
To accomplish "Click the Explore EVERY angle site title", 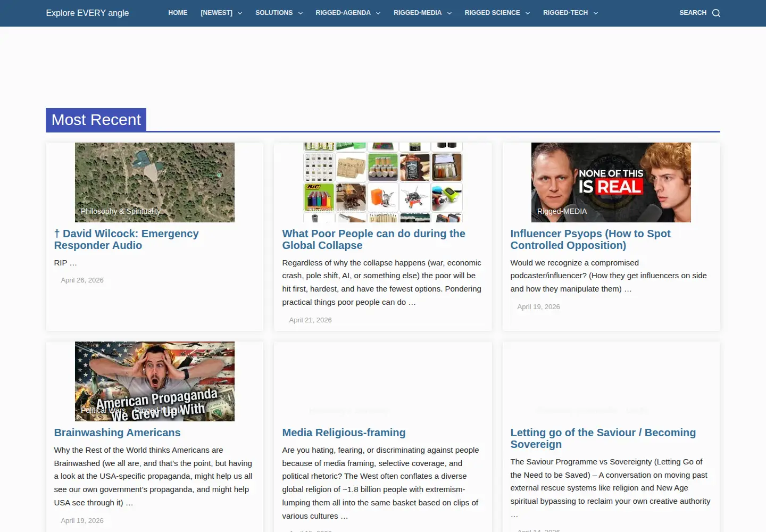I will (x=87, y=13).
